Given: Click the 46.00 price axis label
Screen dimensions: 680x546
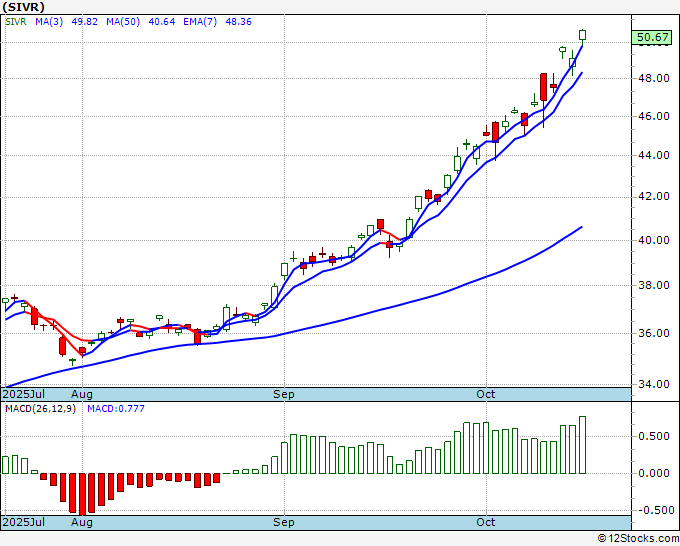Looking at the screenshot, I should [x=654, y=116].
